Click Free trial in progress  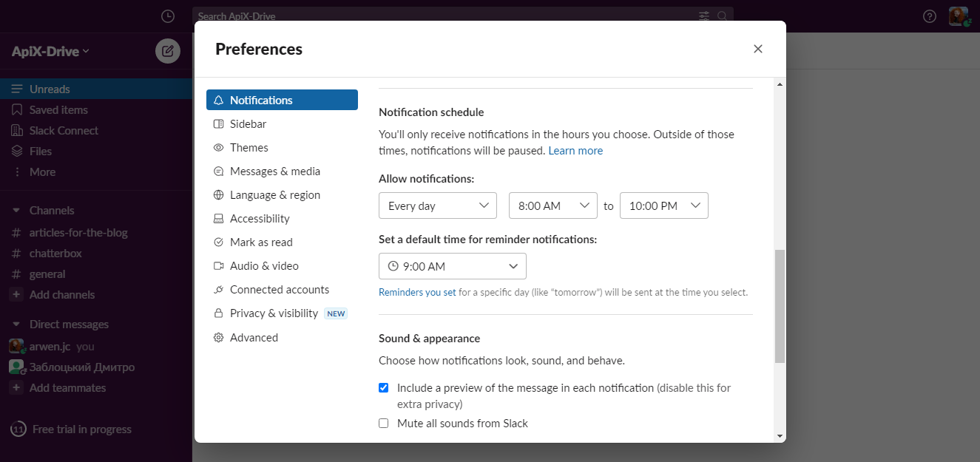click(82, 429)
